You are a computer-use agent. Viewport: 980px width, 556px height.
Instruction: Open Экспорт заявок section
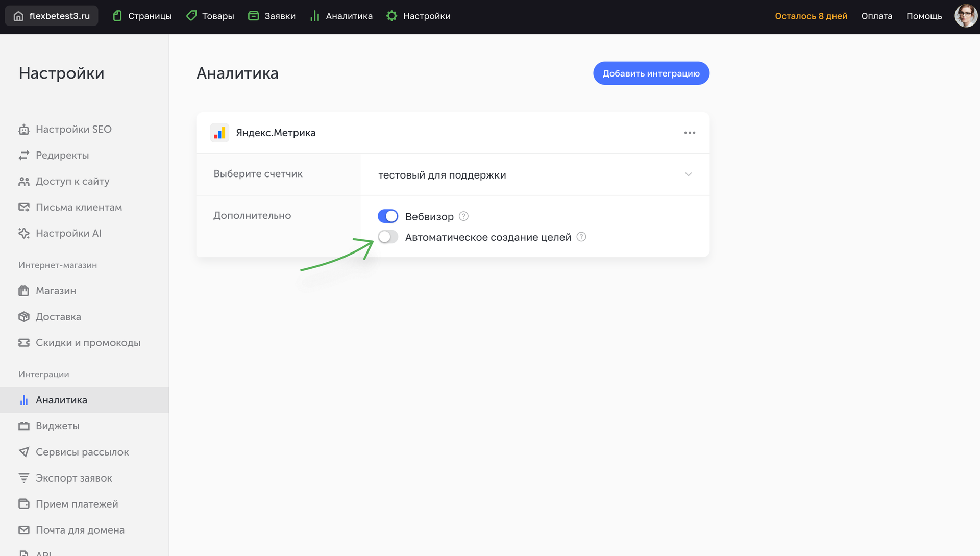[x=74, y=478]
